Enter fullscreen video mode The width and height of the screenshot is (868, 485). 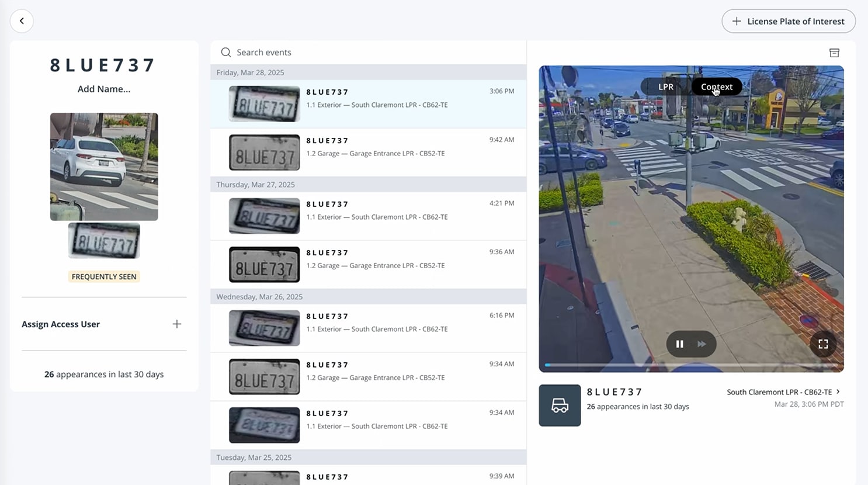pyautogui.click(x=823, y=344)
